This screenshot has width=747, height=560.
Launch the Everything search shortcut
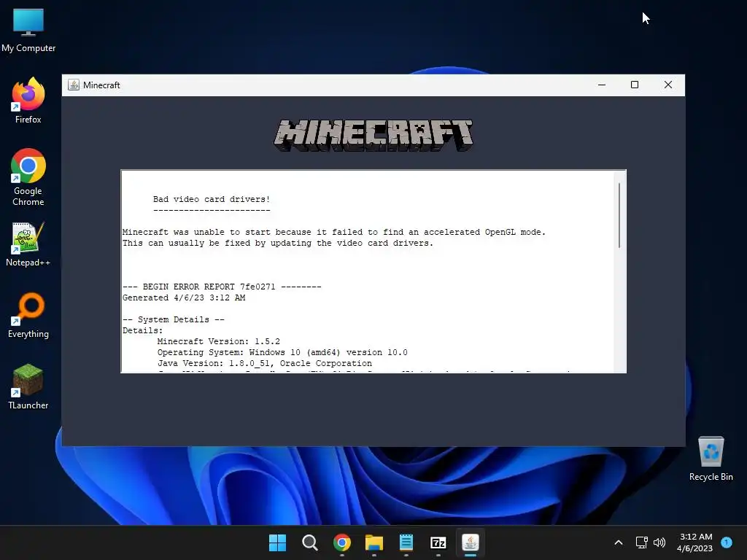28,315
